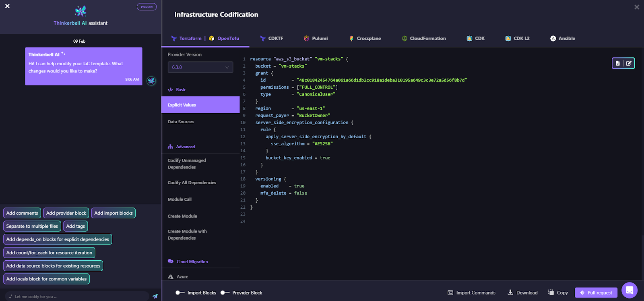The width and height of the screenshot is (644, 301).
Task: Pick Add locals block suggestion
Action: (x=46, y=279)
